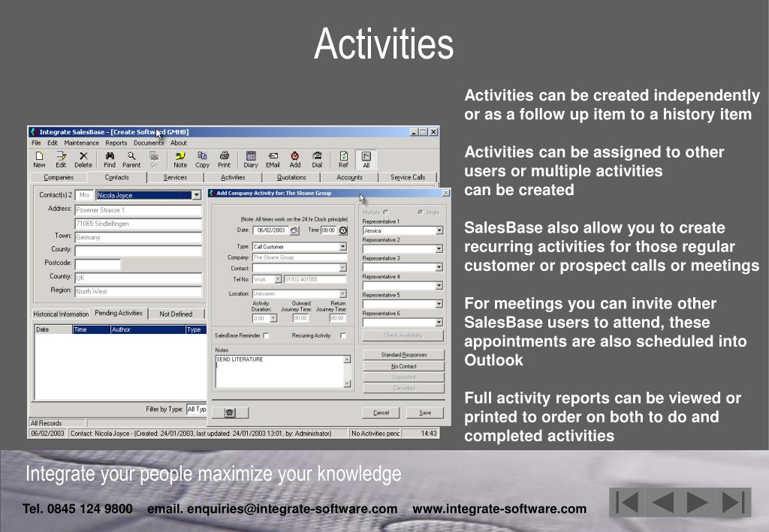
Task: Open the File menu
Action: click(36, 143)
